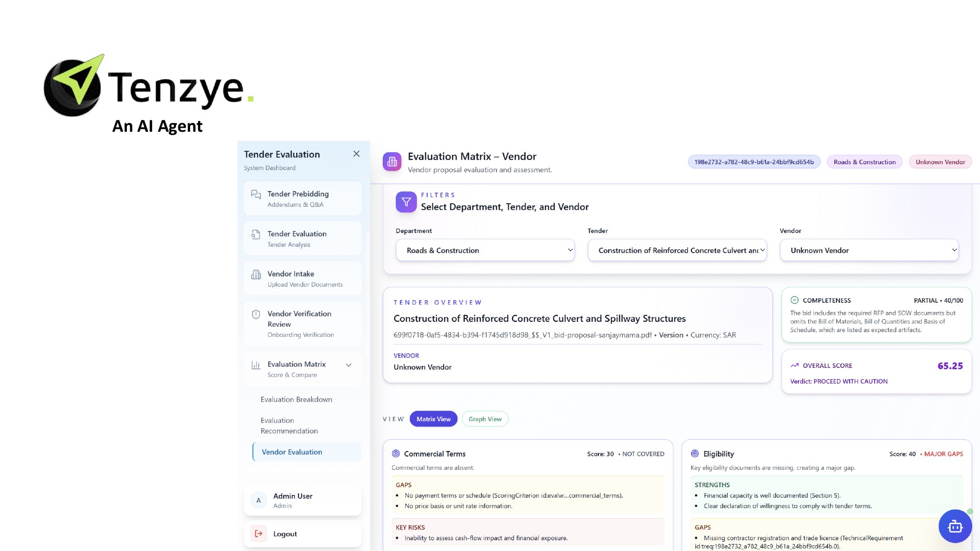The width and height of the screenshot is (980, 551).
Task: Click the Logout arrow icon
Action: 259,533
